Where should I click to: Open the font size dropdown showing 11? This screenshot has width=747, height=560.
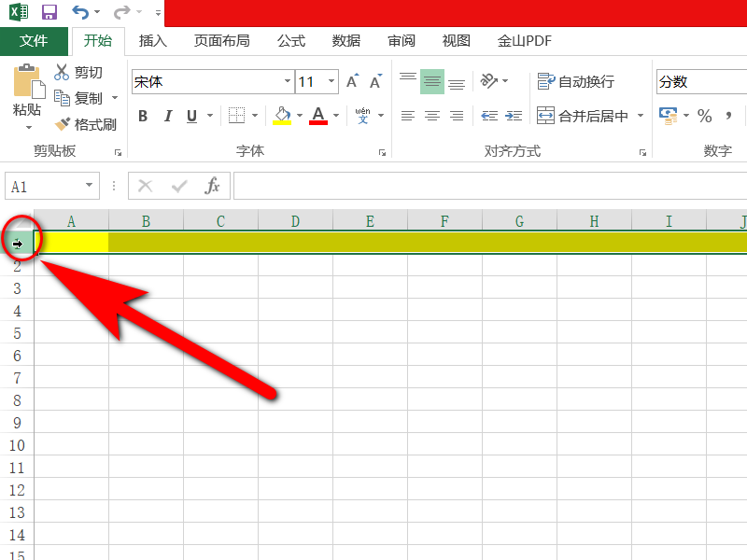331,81
